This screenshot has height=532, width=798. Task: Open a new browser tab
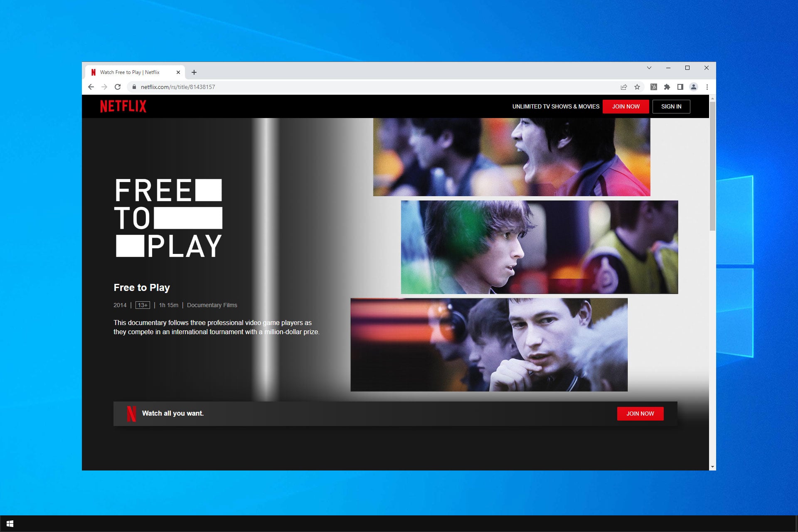(194, 72)
